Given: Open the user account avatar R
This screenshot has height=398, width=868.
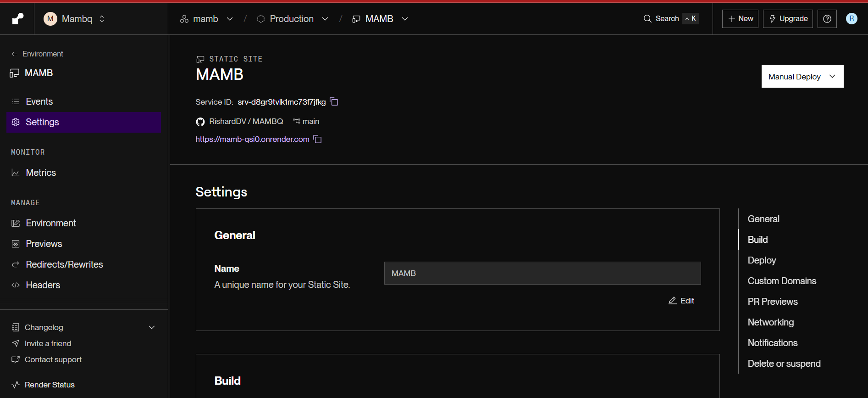Looking at the screenshot, I should pyautogui.click(x=851, y=18).
